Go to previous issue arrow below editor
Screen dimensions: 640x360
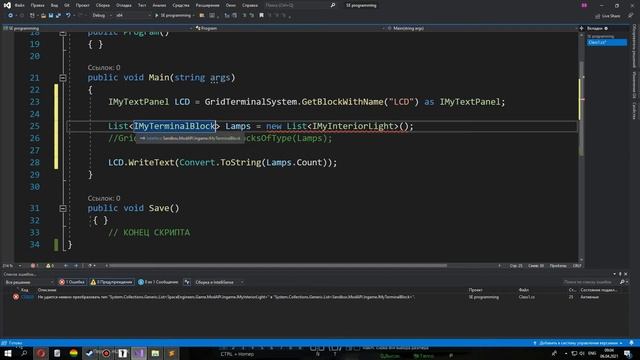66,266
